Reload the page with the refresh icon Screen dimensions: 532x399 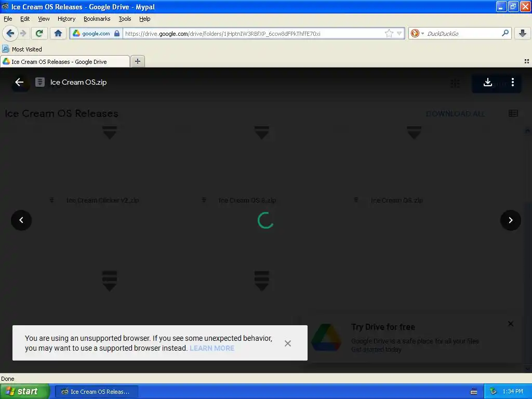(x=39, y=33)
